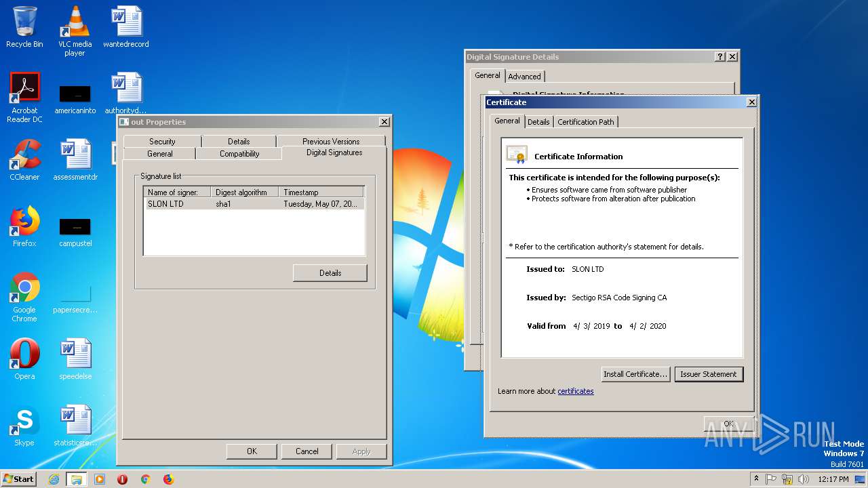Click OK in out Properties window

(x=252, y=451)
